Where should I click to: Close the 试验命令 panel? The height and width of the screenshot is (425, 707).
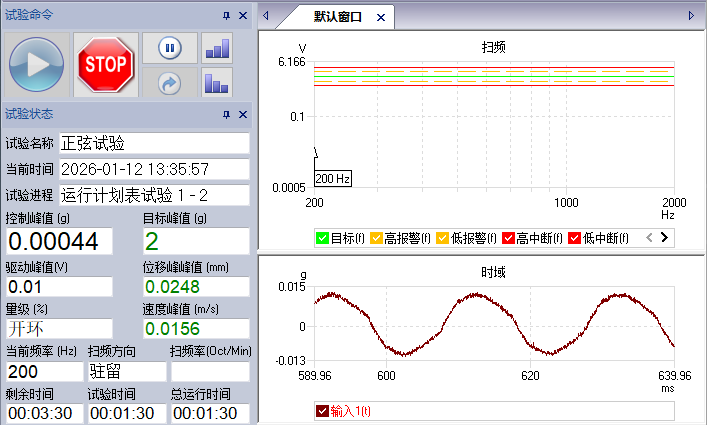click(x=244, y=15)
